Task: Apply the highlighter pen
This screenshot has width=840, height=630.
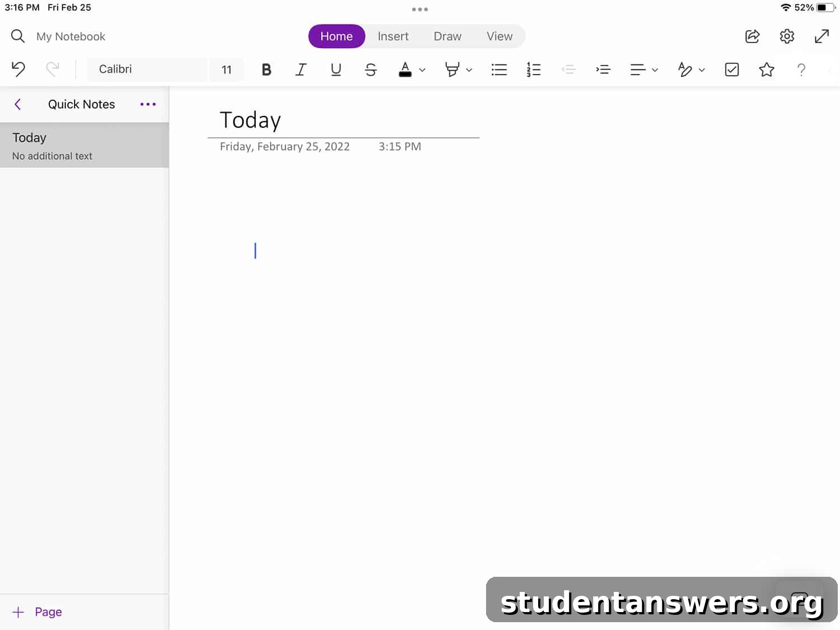Action: click(452, 69)
